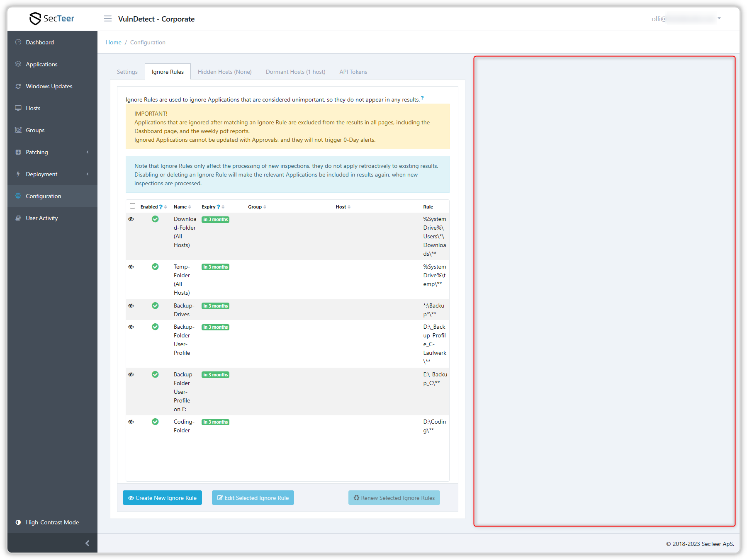The width and height of the screenshot is (747, 560).
Task: Click the help icon next to Expiry
Action: [218, 207]
